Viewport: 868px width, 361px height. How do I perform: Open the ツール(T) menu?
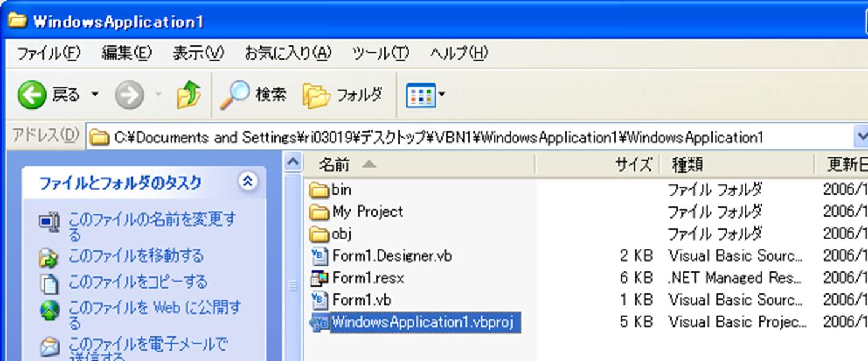pos(380,53)
